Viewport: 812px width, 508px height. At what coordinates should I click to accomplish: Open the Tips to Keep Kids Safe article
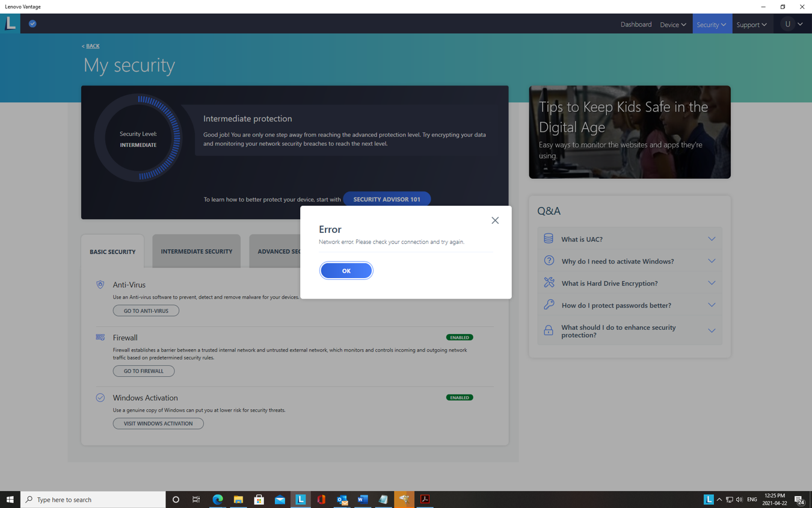pyautogui.click(x=630, y=132)
